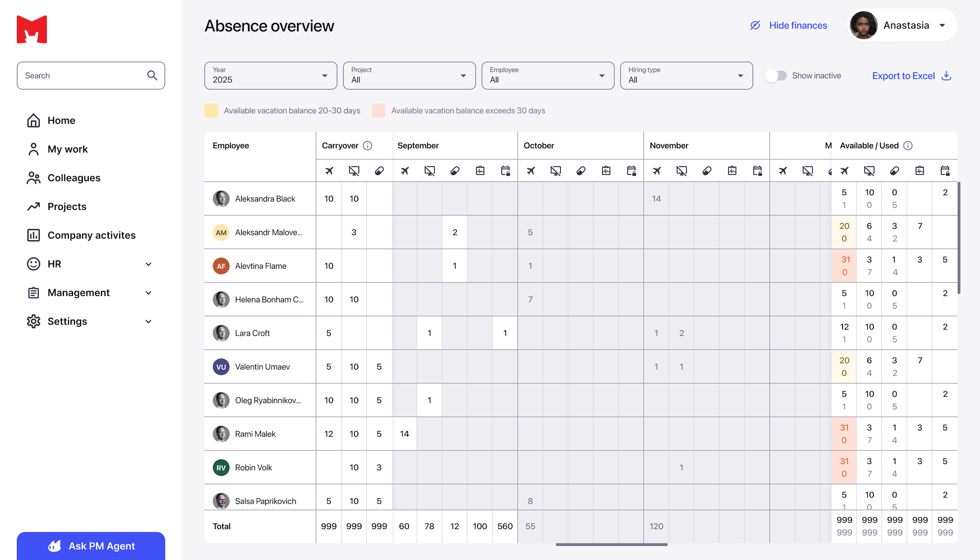Click the Export to Excel download icon

click(x=946, y=76)
